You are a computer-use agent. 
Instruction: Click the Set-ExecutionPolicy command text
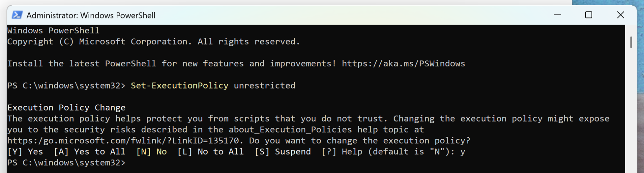(179, 86)
